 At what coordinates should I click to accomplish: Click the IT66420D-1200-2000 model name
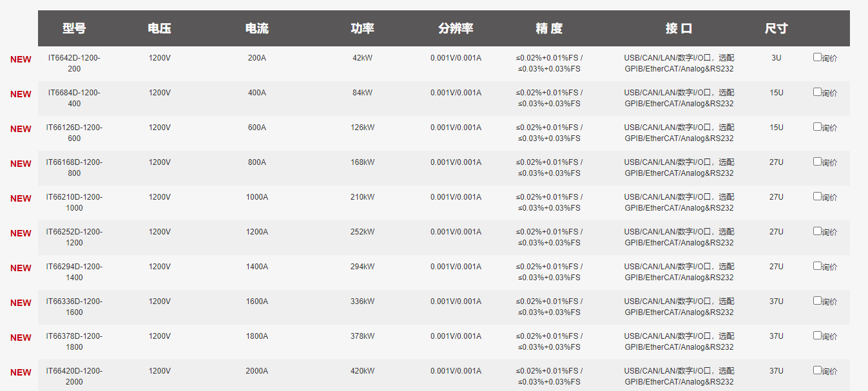click(74, 376)
